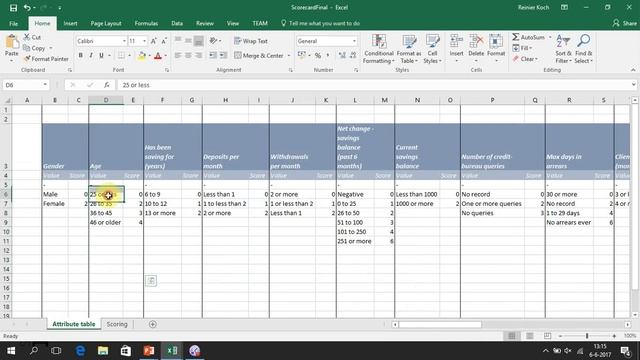Select the entire sheet via corner button
This screenshot has width=640, height=360.
click(x=7, y=100)
